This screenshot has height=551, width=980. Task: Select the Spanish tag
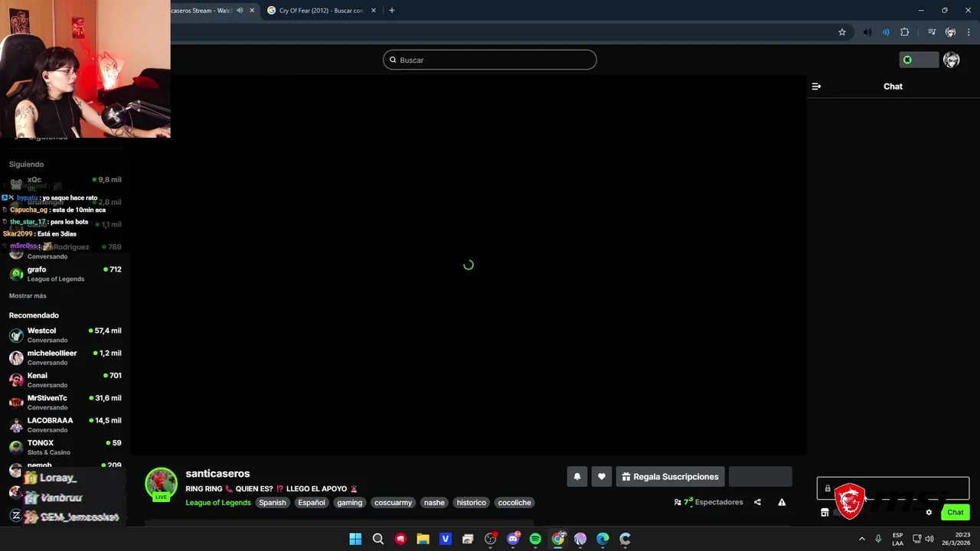tap(273, 503)
